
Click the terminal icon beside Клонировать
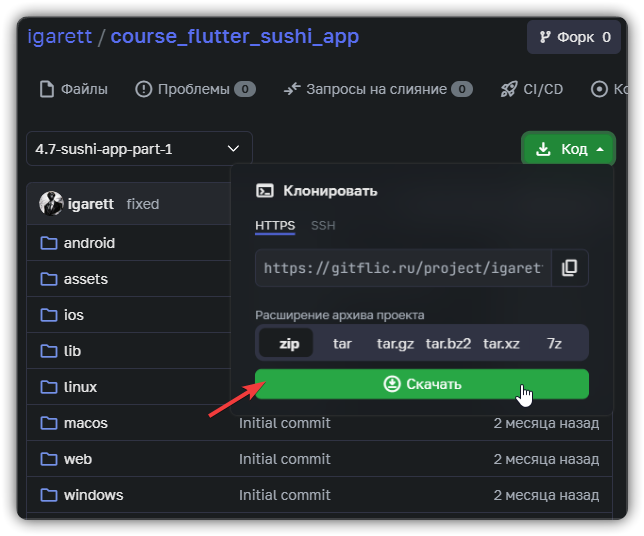point(265,191)
